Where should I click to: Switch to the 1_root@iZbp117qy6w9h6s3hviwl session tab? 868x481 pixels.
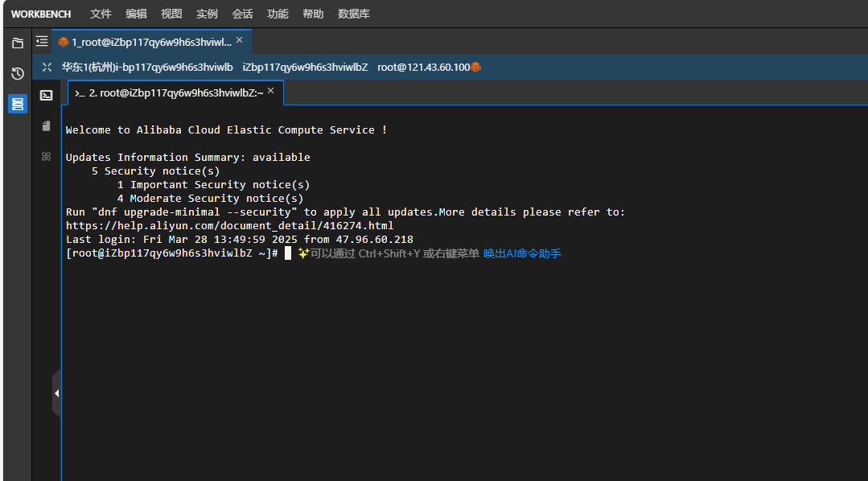point(152,42)
